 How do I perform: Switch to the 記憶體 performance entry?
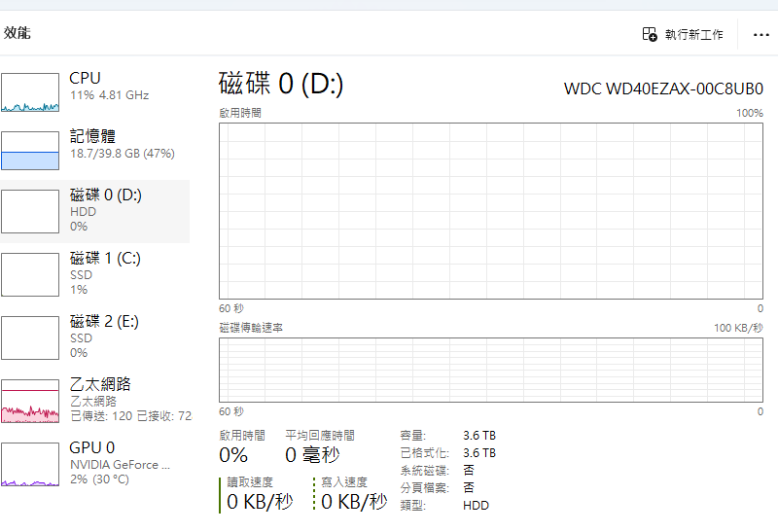pyautogui.click(x=93, y=136)
